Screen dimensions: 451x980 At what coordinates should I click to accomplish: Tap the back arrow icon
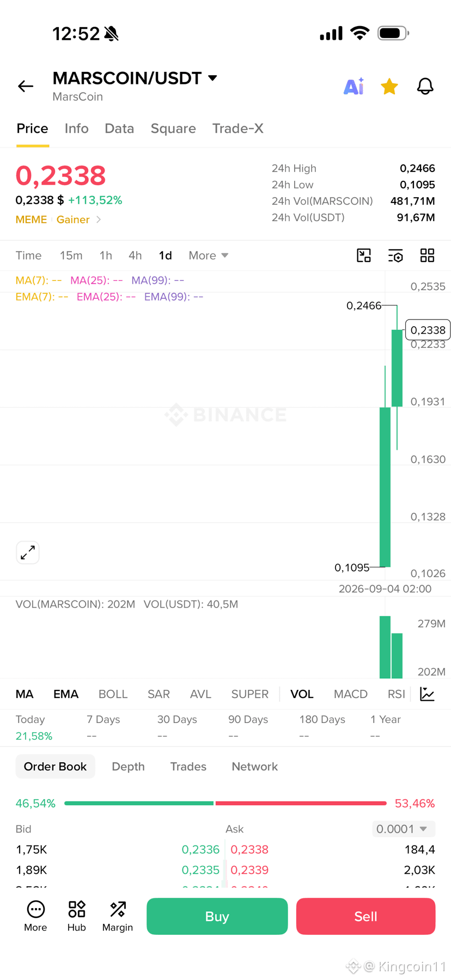point(26,86)
